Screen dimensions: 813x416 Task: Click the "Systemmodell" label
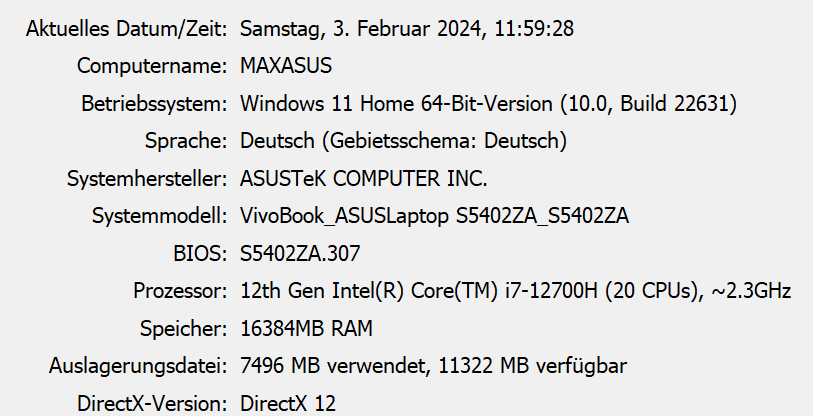tap(158, 216)
